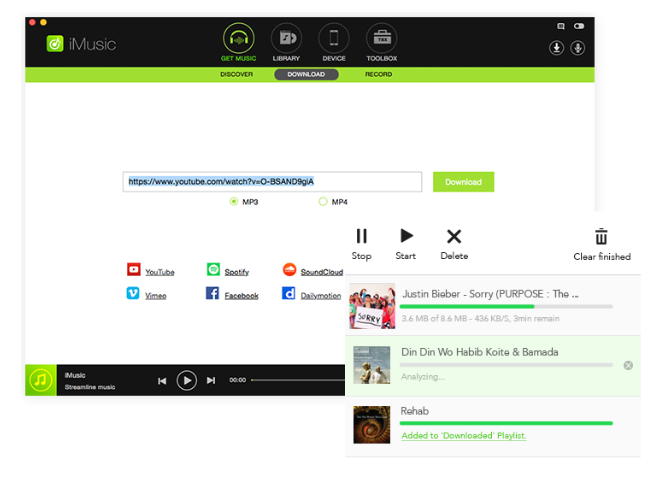Viewport: 666px width, 478px height.
Task: Click the Start play icon in download panel
Action: (406, 235)
